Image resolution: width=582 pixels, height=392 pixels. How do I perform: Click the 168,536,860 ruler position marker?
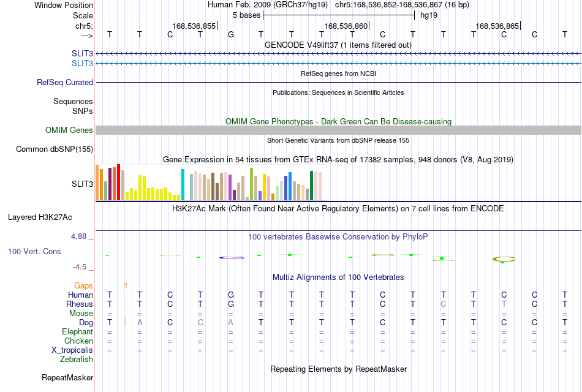(x=346, y=26)
